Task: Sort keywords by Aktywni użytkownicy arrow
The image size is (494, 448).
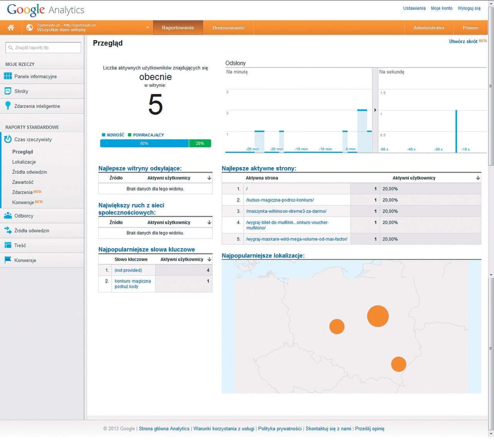Action: [x=209, y=260]
